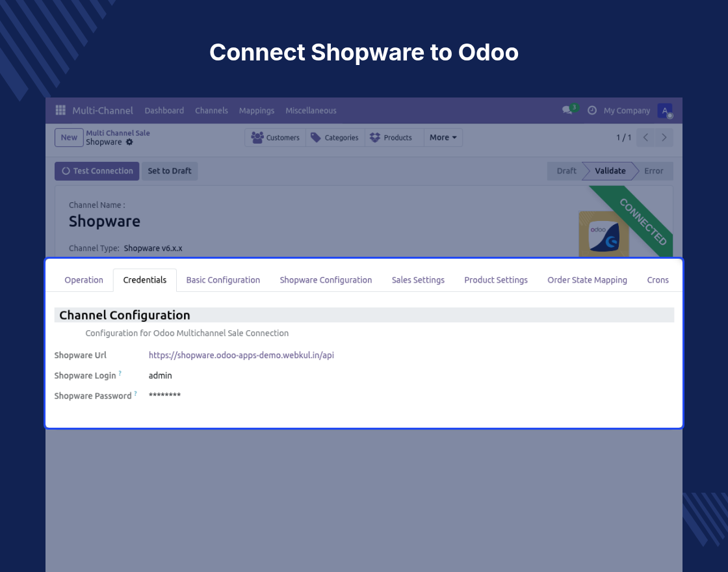Click the Shopware v6.x.x channel type value
Viewport: 728px width, 572px height.
click(x=153, y=248)
